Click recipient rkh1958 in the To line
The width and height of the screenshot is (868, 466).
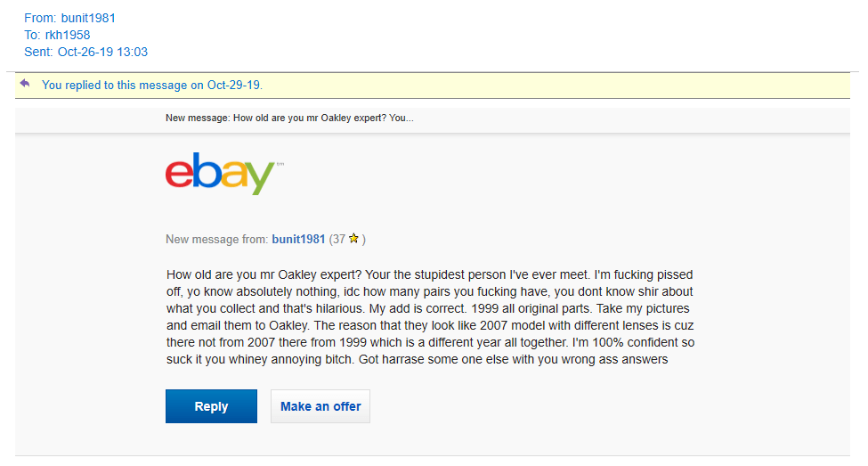click(x=68, y=35)
